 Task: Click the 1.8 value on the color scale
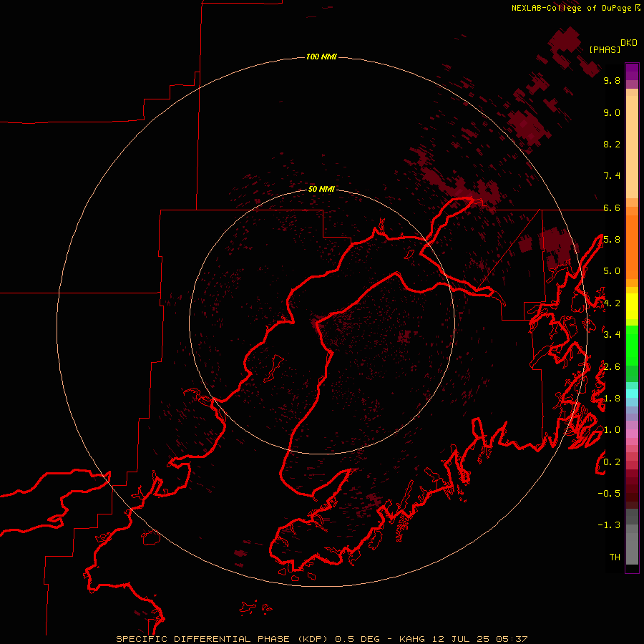coord(612,399)
